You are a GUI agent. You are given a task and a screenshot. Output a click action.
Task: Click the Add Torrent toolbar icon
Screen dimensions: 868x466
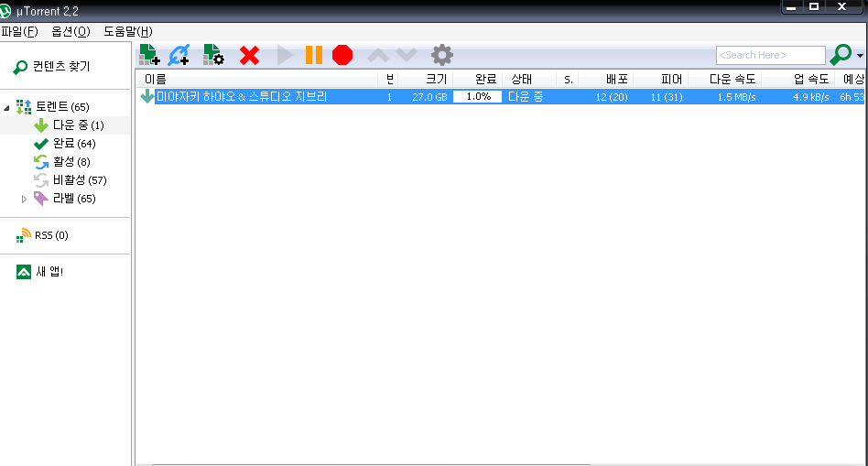tap(149, 55)
